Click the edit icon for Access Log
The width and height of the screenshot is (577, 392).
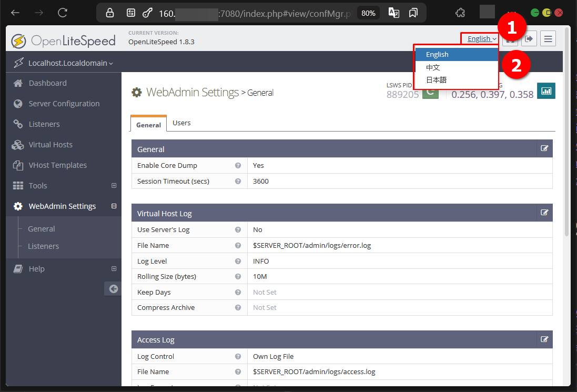(544, 339)
